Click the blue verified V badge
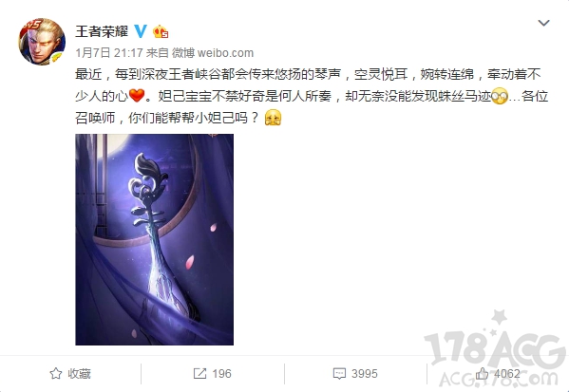The width and height of the screenshot is (569, 392). (x=141, y=31)
